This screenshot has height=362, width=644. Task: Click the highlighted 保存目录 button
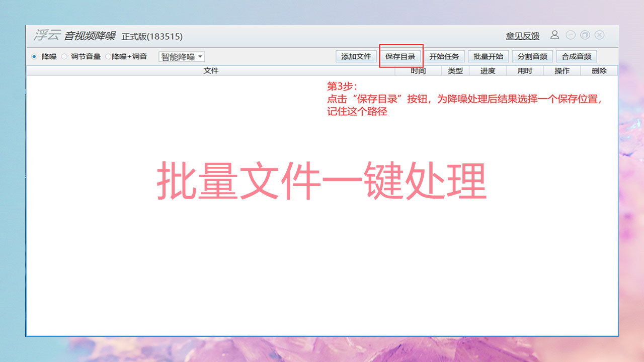(399, 56)
